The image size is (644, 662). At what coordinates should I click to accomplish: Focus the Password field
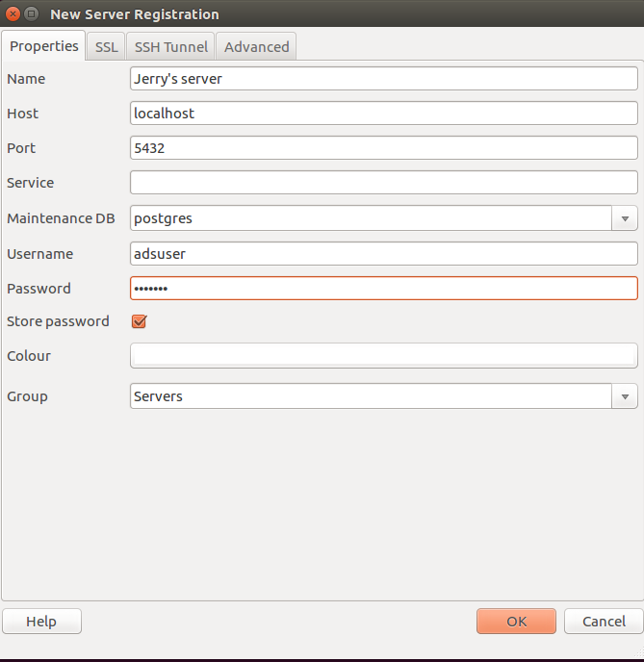(x=384, y=289)
